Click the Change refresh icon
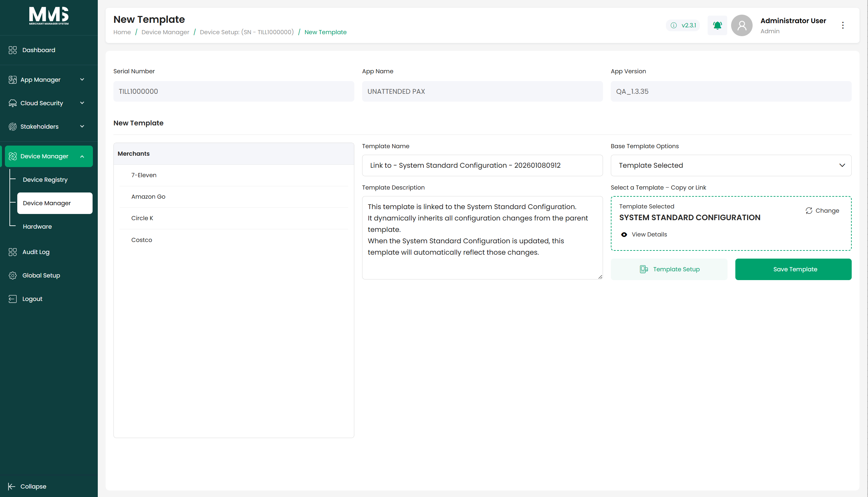Viewport: 868px width, 497px height. click(x=809, y=211)
